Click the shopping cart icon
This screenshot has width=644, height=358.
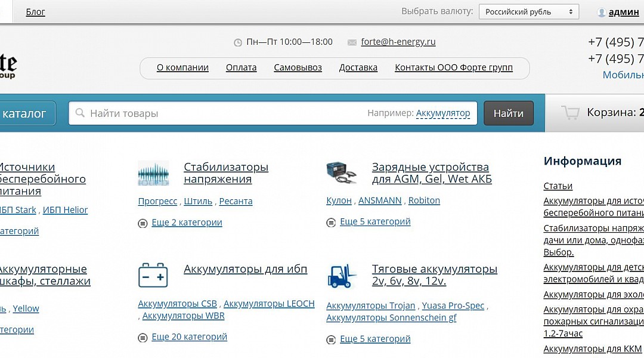click(x=570, y=113)
